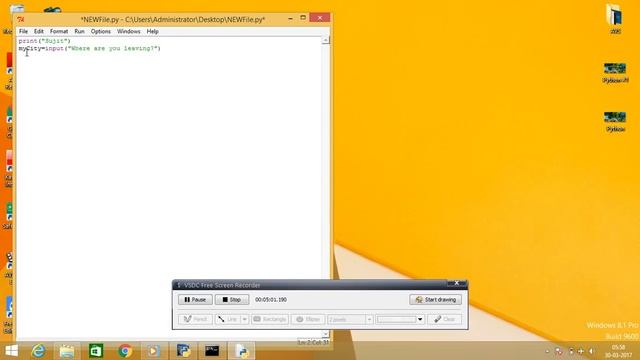Open the Format menu in IDLE
The height and width of the screenshot is (360, 640).
tap(59, 31)
